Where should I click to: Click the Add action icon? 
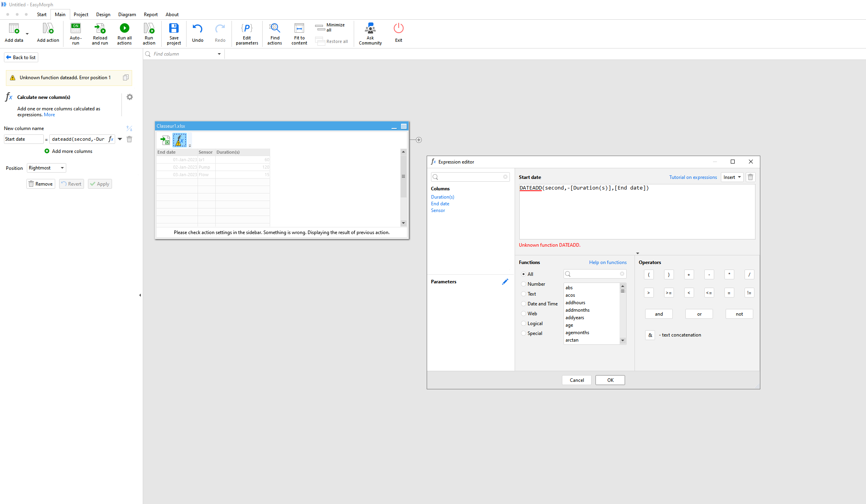48,28
